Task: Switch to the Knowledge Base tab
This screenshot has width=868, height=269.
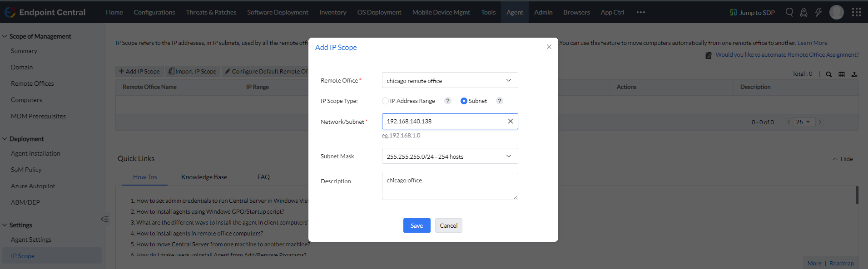Action: coord(204,177)
